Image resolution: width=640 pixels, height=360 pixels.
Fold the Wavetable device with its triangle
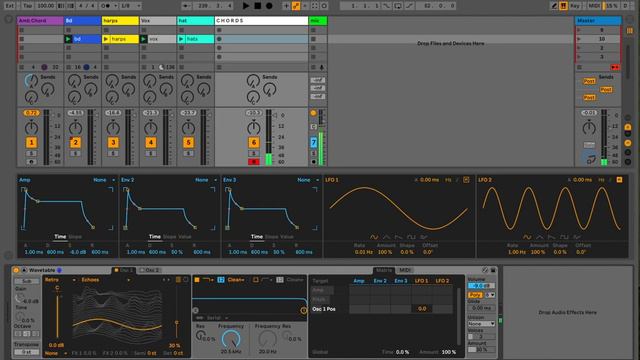pyautogui.click(x=24, y=270)
